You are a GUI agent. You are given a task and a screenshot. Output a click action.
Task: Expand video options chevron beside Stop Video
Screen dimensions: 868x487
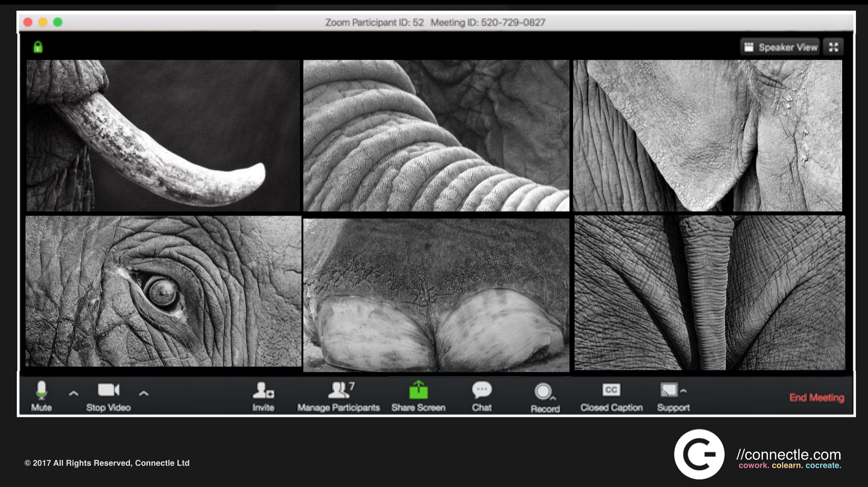click(144, 393)
